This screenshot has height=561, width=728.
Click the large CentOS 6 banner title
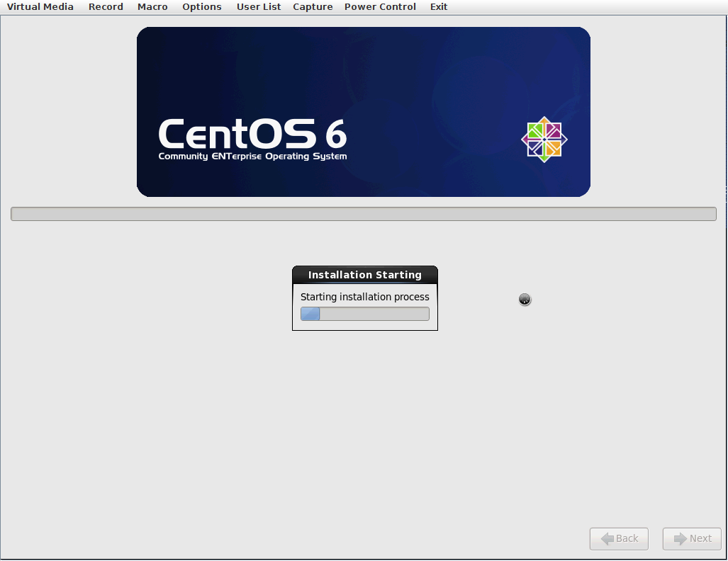click(x=252, y=134)
